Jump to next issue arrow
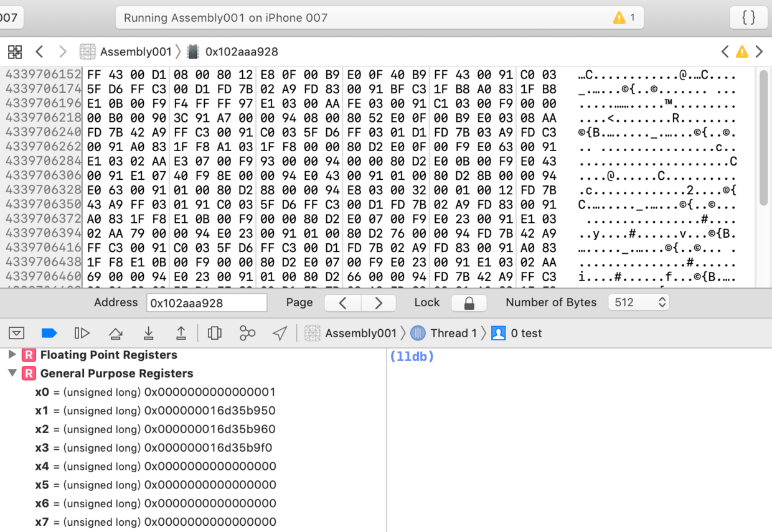Image resolution: width=772 pixels, height=532 pixels. click(759, 52)
